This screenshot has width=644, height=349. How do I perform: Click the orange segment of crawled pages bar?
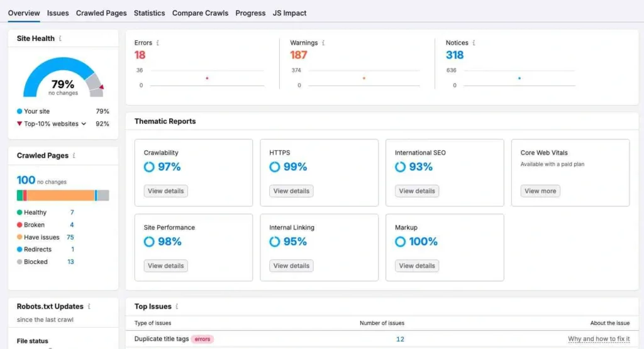[60, 196]
